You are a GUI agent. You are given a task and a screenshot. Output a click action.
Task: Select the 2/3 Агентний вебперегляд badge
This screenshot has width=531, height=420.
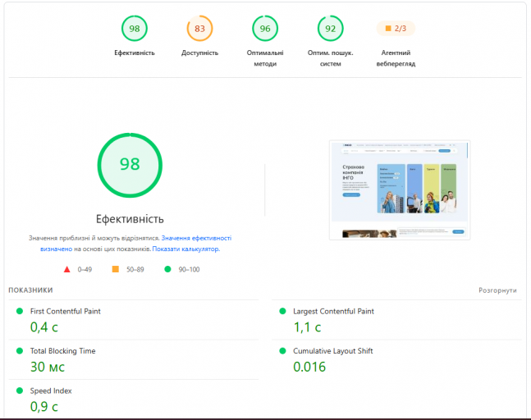(396, 29)
